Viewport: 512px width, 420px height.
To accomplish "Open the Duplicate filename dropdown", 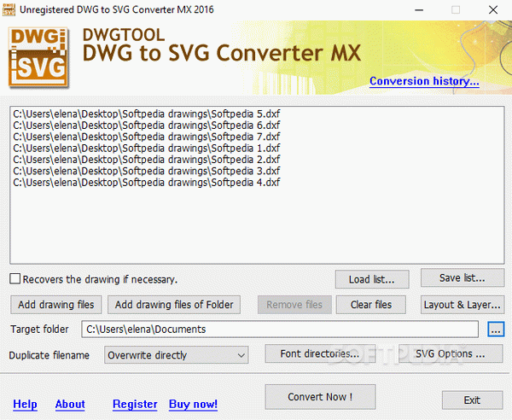I will pos(176,355).
